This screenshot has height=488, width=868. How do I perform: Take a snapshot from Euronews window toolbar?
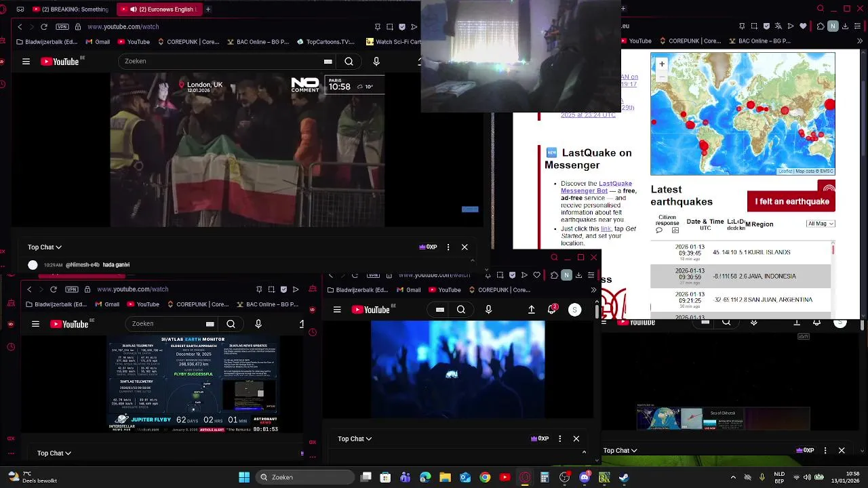(390, 26)
